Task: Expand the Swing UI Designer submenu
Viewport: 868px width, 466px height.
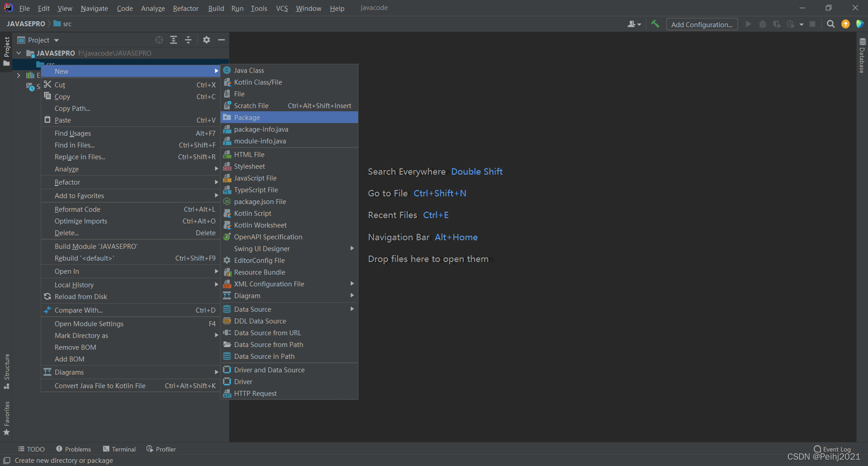Action: tap(289, 249)
